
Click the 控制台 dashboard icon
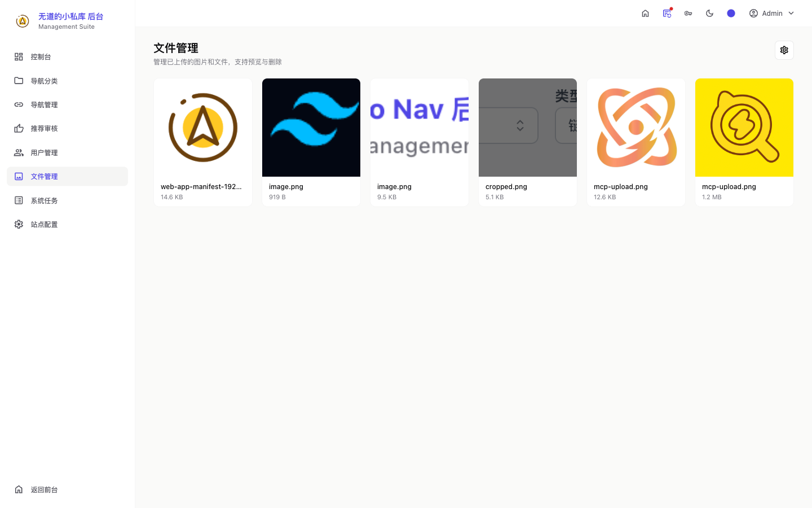pyautogui.click(x=19, y=57)
